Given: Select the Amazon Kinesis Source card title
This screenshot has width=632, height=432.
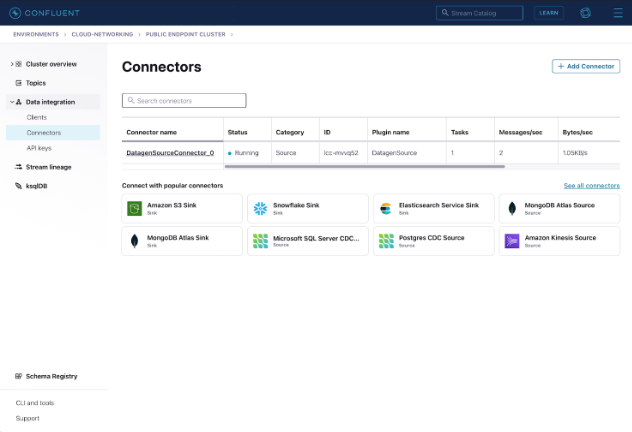Looking at the screenshot, I should point(560,238).
